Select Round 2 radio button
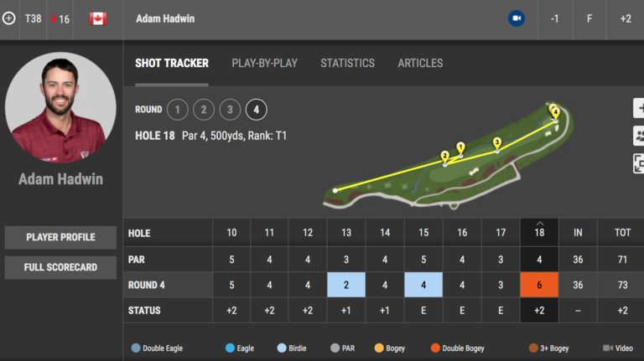 click(x=204, y=110)
